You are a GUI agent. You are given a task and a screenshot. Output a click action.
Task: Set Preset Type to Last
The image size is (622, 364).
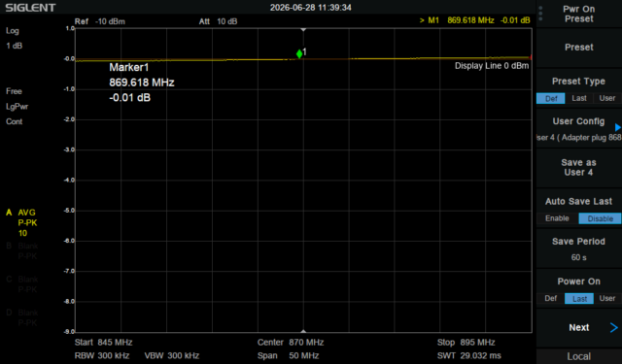[x=579, y=98]
